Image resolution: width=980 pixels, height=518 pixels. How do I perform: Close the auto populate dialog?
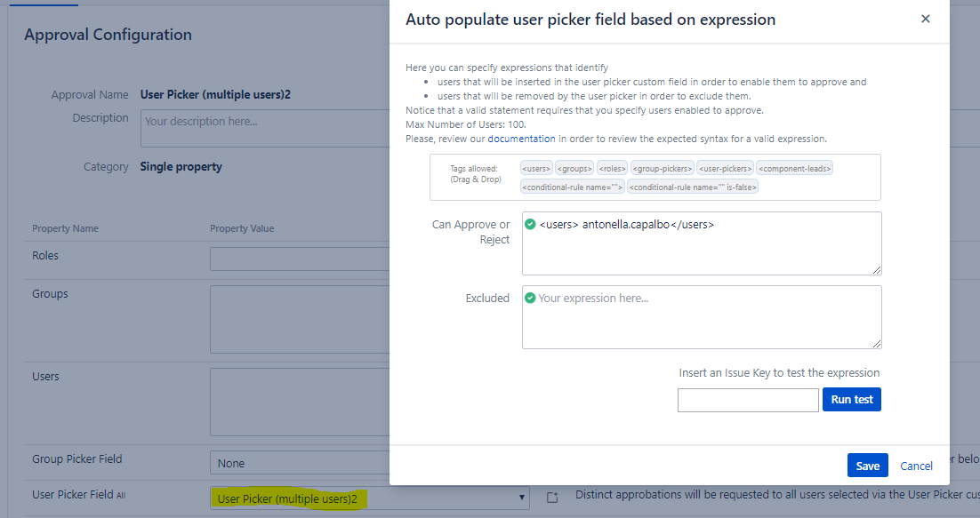(x=925, y=19)
